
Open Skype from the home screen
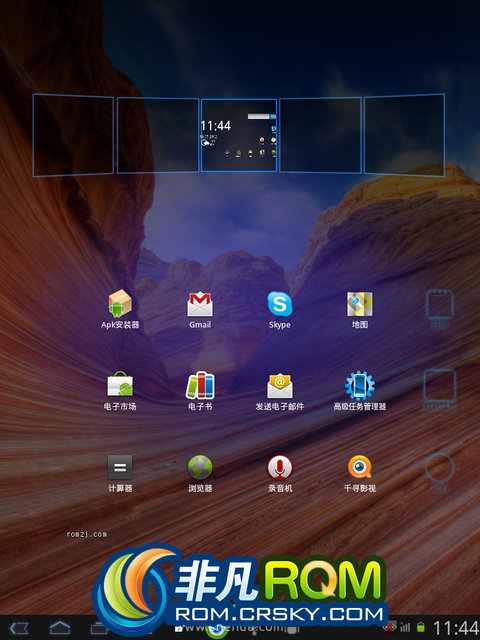280,309
